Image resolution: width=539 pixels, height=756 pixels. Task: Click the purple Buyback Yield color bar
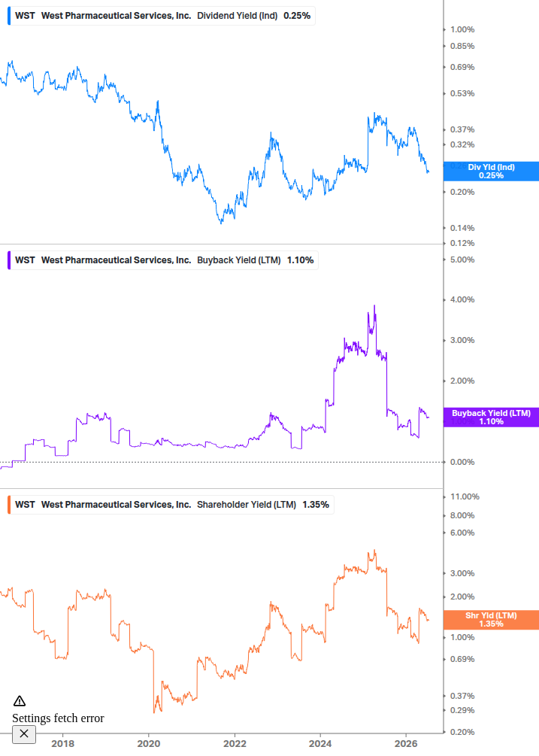pos(9,260)
